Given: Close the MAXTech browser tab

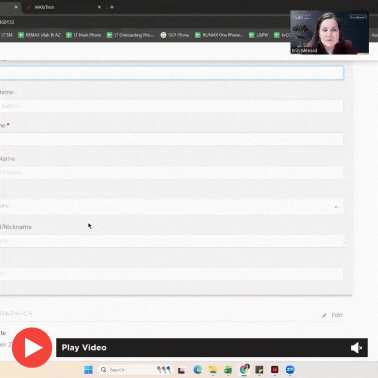Looking at the screenshot, I should [99, 7].
